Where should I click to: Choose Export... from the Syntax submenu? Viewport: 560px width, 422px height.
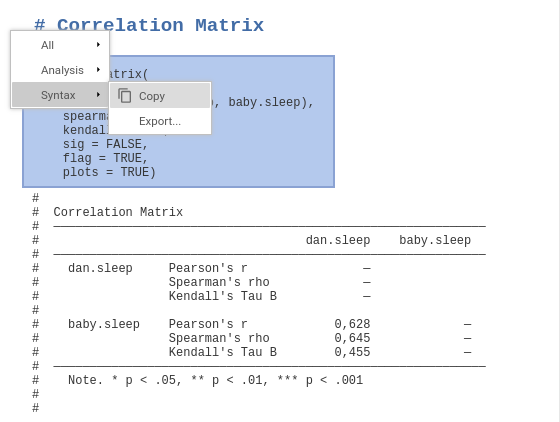[x=160, y=121]
